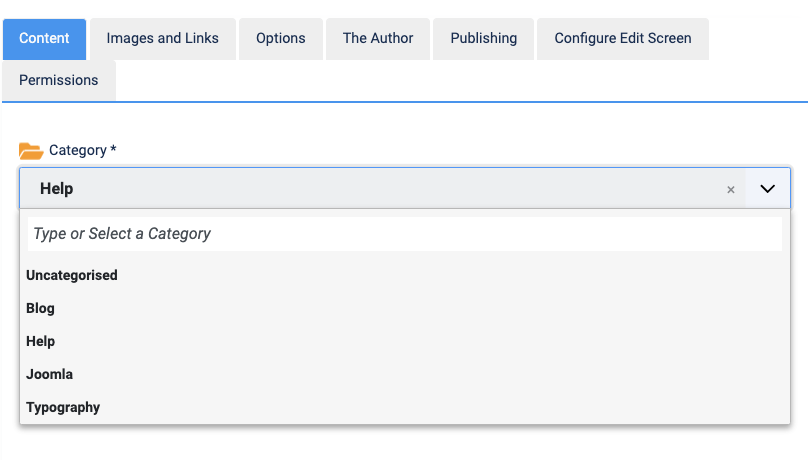Choose Typography from the category list
The height and width of the screenshot is (460, 808).
point(405,407)
